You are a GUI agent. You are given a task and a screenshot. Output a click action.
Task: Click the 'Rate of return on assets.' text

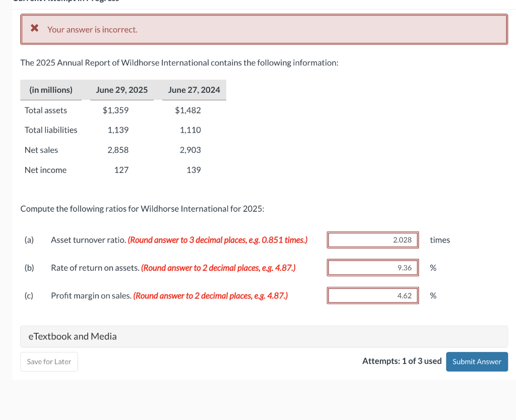point(95,268)
